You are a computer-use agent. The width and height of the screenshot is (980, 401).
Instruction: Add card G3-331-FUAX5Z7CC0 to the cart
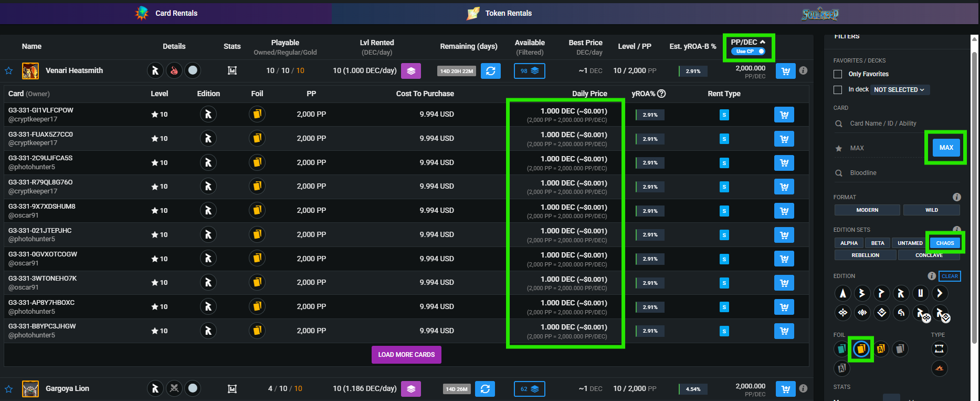point(784,139)
